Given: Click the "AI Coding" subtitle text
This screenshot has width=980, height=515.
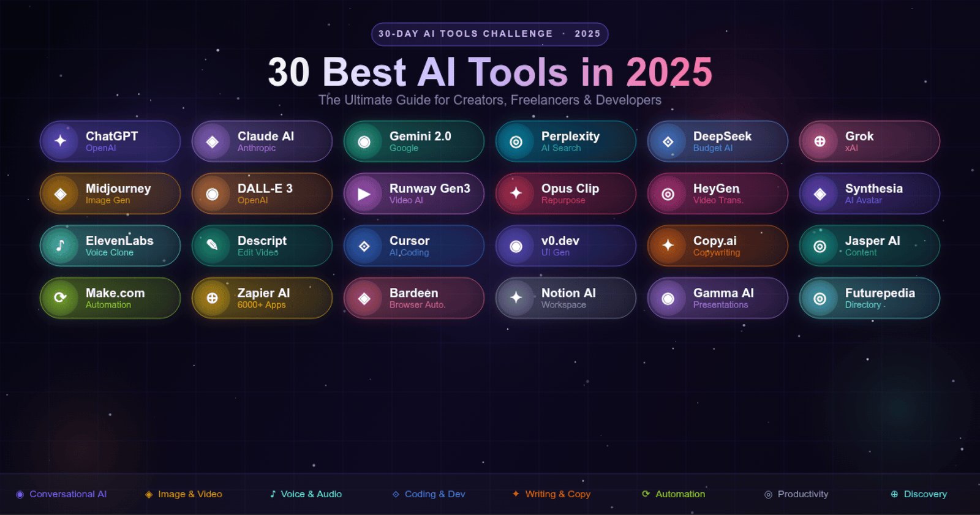Looking at the screenshot, I should point(409,252).
